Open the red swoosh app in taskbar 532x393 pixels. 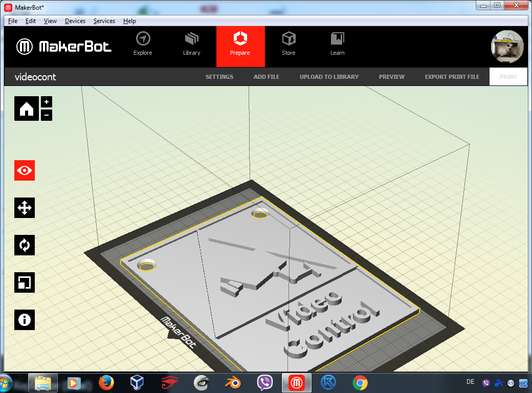click(x=169, y=383)
